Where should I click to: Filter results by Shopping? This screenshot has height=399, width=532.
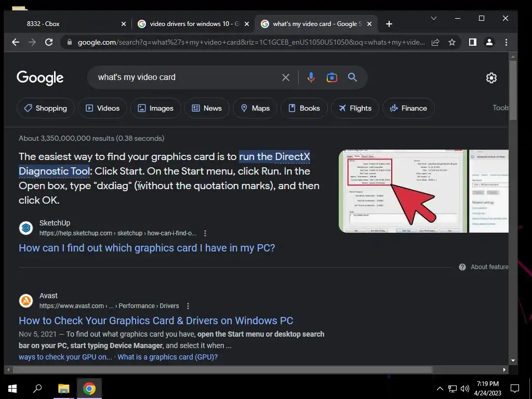(46, 108)
